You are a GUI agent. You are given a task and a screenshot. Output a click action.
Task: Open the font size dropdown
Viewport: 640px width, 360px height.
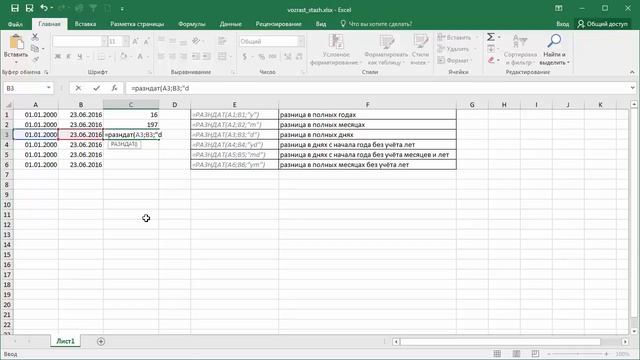coord(126,41)
